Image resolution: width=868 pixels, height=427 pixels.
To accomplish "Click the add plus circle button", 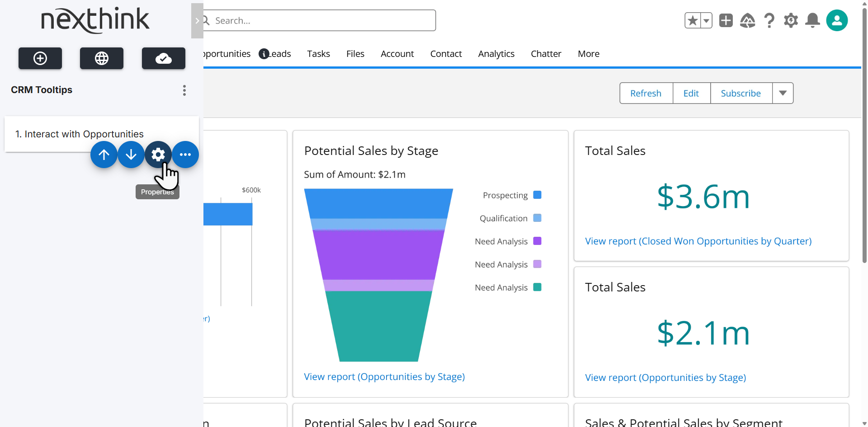I will (40, 58).
